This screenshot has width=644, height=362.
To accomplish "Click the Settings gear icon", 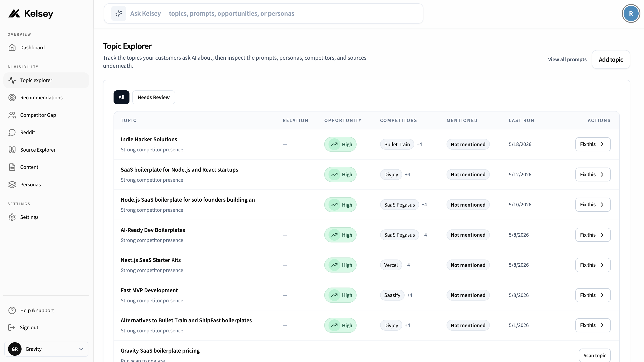I will click(12, 217).
